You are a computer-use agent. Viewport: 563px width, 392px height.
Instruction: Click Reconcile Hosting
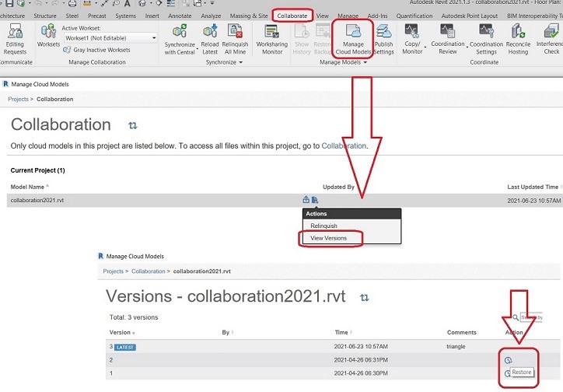coord(518,39)
